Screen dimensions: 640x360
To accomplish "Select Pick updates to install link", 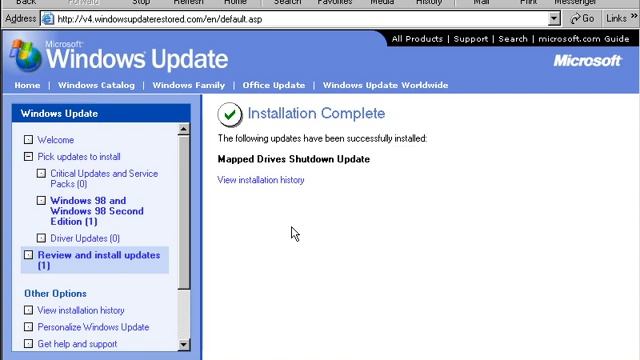I will click(x=79, y=157).
